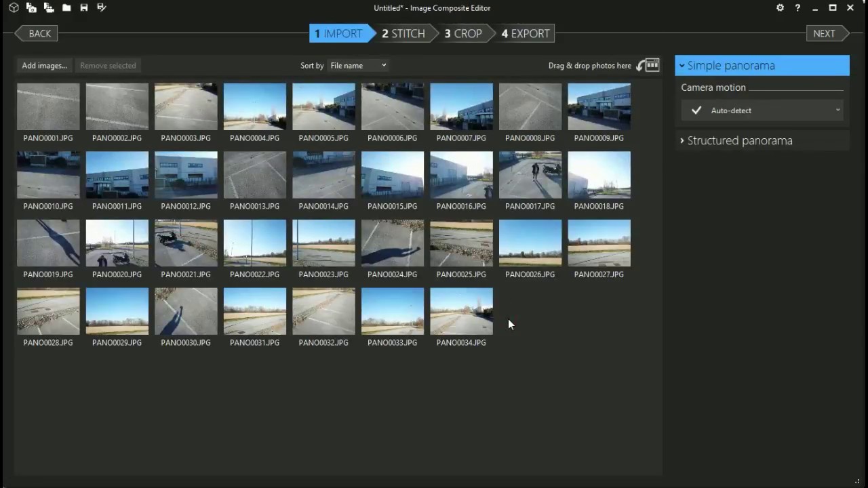The width and height of the screenshot is (868, 488).
Task: Click the Image Composite Editor cube logo icon
Action: pos(14,7)
